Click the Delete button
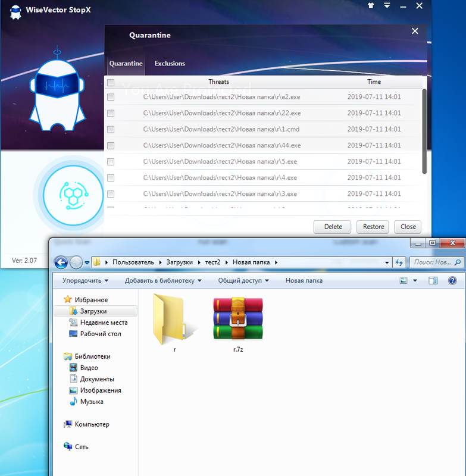The height and width of the screenshot is (476, 466). click(333, 227)
